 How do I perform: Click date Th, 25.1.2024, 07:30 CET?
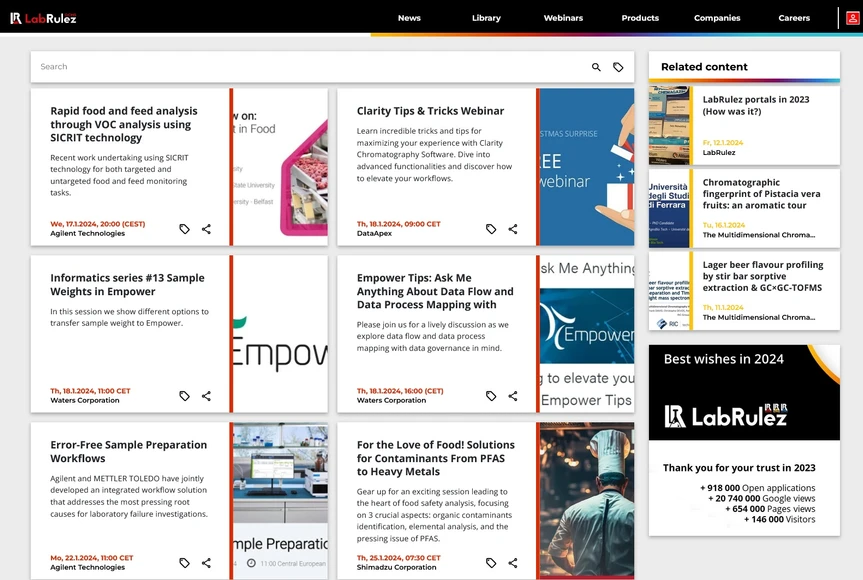398,557
